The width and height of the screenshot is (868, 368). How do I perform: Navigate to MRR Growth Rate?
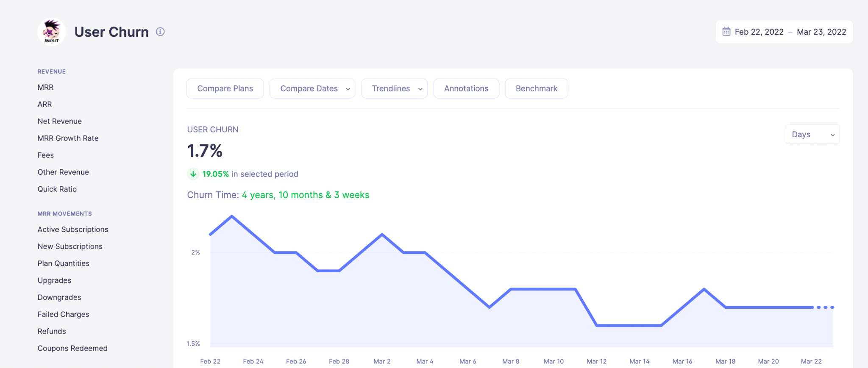[x=68, y=138]
